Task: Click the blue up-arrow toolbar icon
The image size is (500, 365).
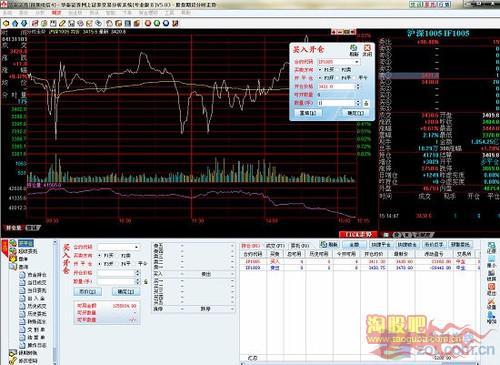Action: 15,23
